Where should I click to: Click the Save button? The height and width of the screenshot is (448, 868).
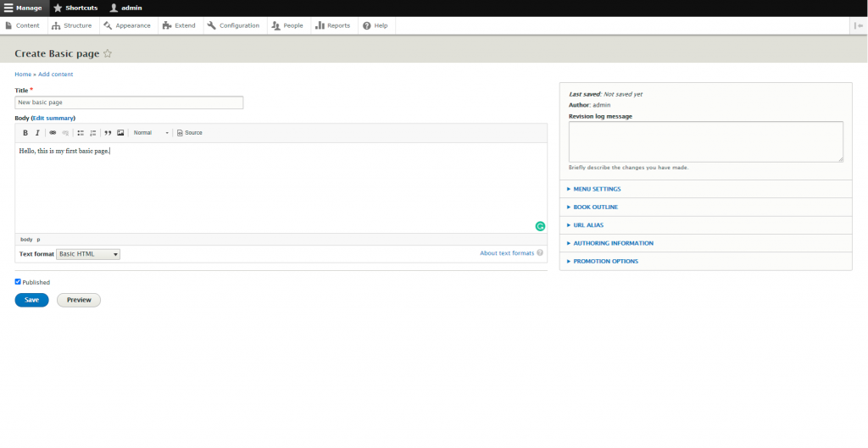click(31, 300)
